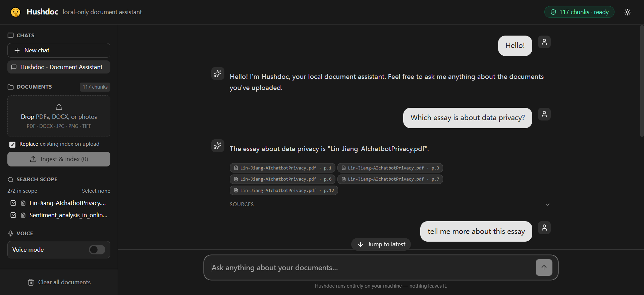Click the user avatar beside tell me more message
644x295 pixels.
544,228
